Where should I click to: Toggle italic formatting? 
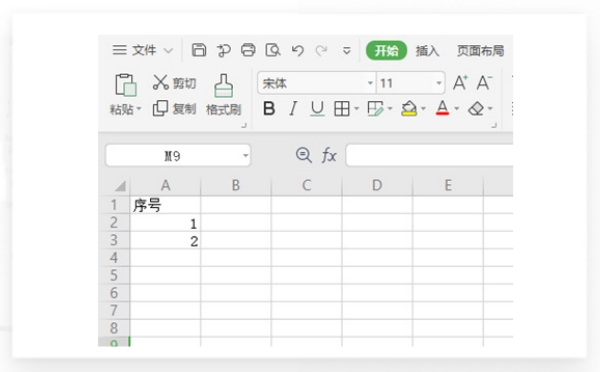293,109
